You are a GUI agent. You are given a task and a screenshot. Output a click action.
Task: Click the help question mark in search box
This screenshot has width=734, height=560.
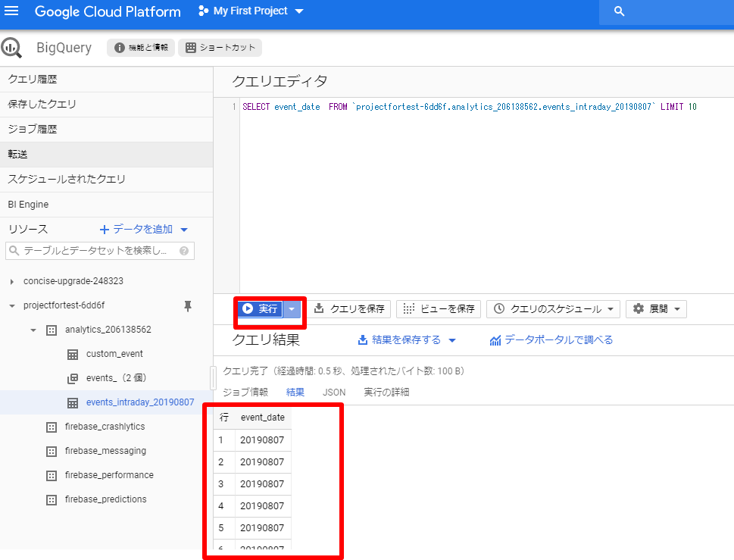click(x=184, y=251)
